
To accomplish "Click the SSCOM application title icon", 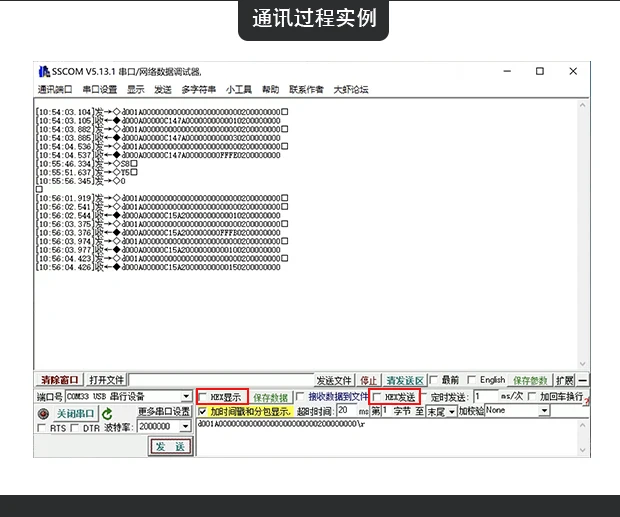I will click(44, 72).
